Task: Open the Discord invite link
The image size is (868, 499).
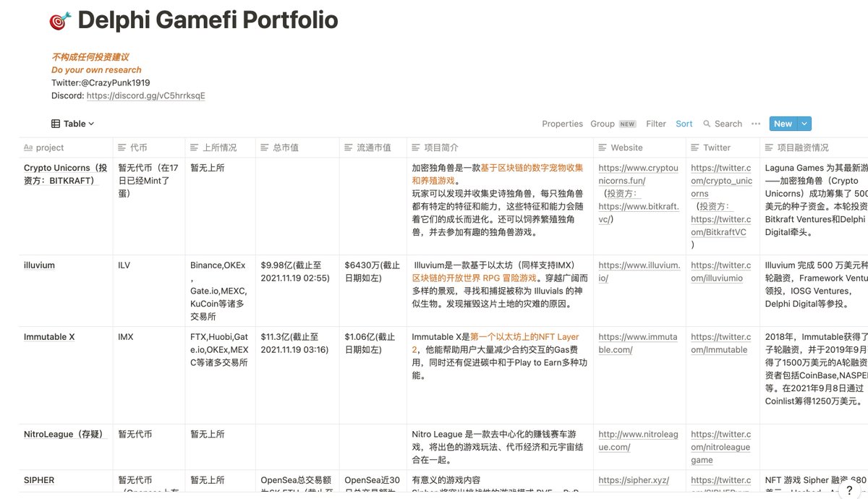Action: pos(145,95)
